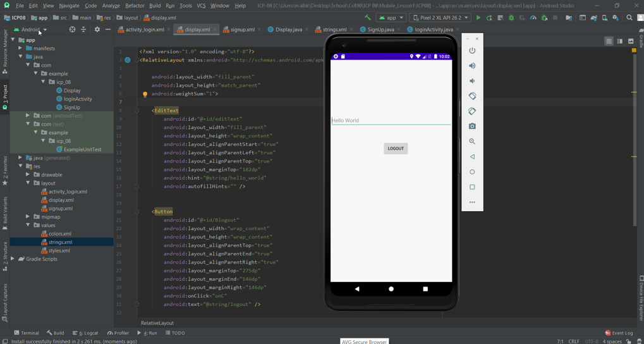This screenshot has width=644, height=344.
Task: Open the Android project view dropdown
Action: 30,30
